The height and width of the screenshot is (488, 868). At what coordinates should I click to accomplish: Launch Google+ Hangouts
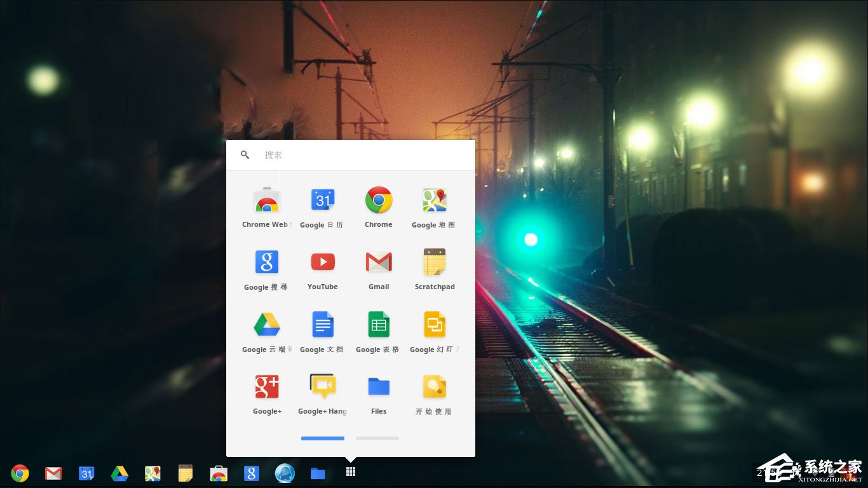coord(322,386)
